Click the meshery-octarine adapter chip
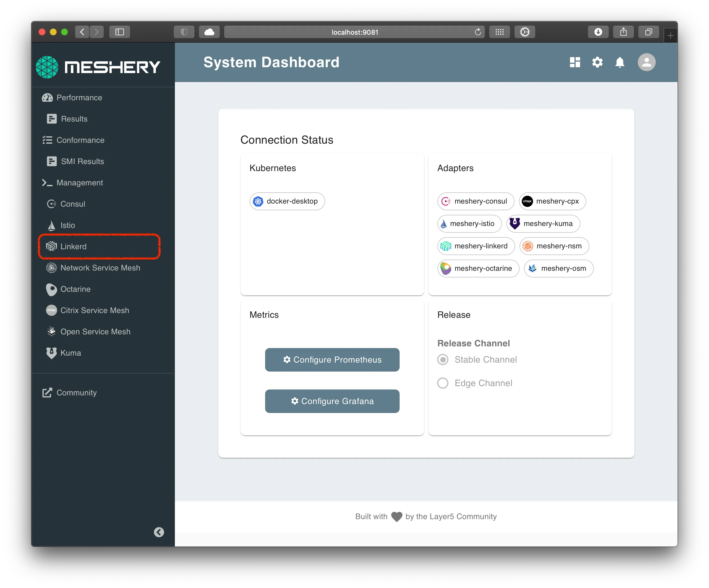Viewport: 709px width, 588px height. click(478, 269)
